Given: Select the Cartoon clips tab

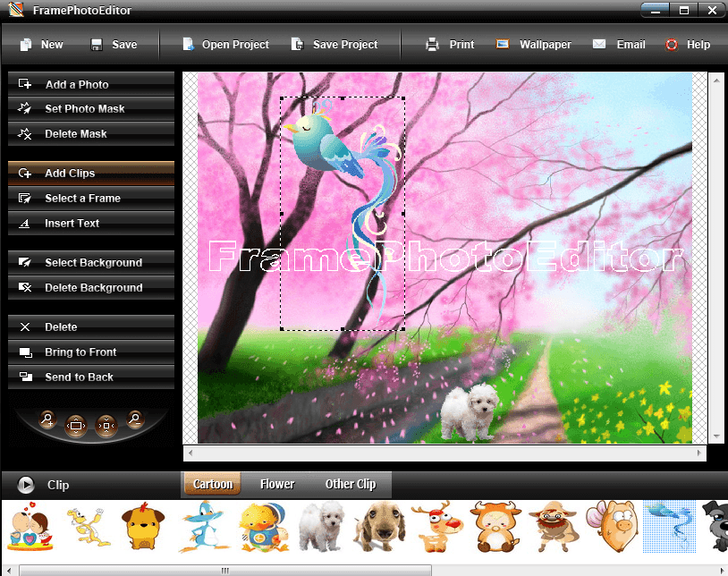Looking at the screenshot, I should tap(212, 484).
